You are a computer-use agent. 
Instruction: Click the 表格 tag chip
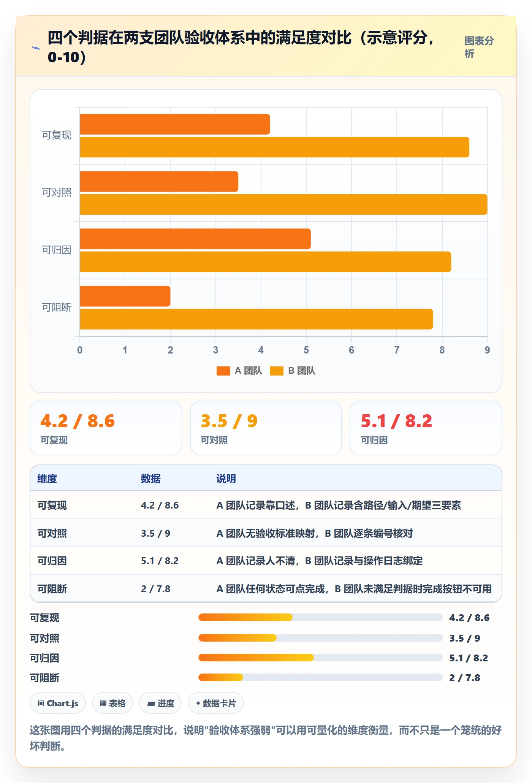(x=112, y=703)
